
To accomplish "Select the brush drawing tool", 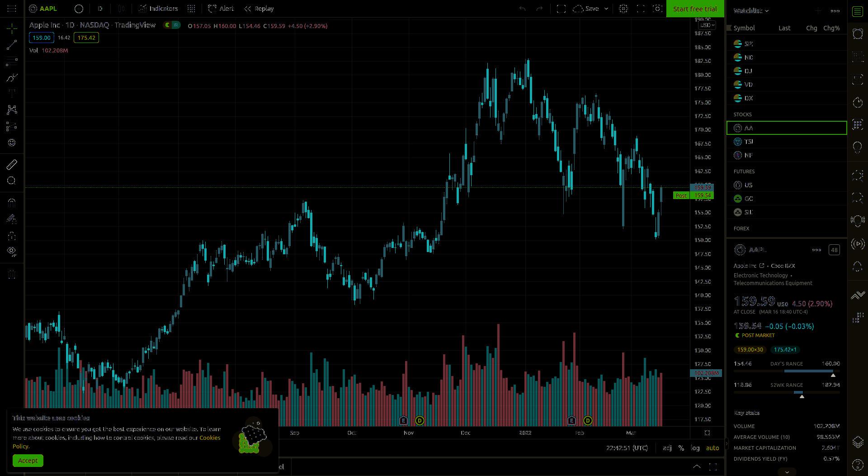I will click(x=12, y=77).
